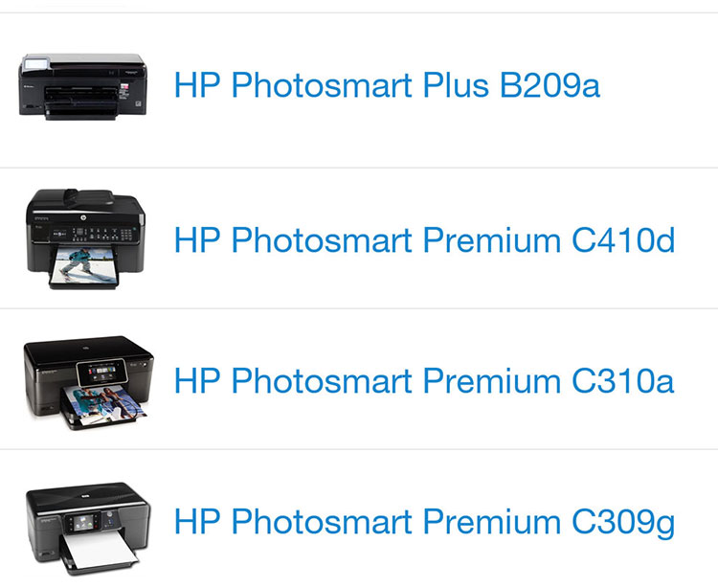Select the C309g model number text
The height and width of the screenshot is (588, 718).
(x=623, y=523)
